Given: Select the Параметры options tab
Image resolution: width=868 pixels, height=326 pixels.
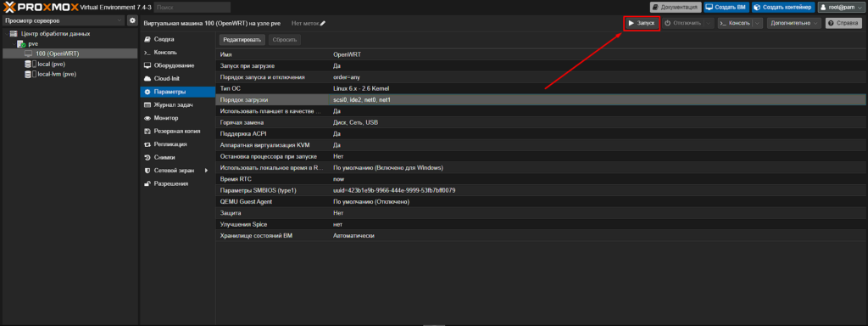Looking at the screenshot, I should click(177, 92).
